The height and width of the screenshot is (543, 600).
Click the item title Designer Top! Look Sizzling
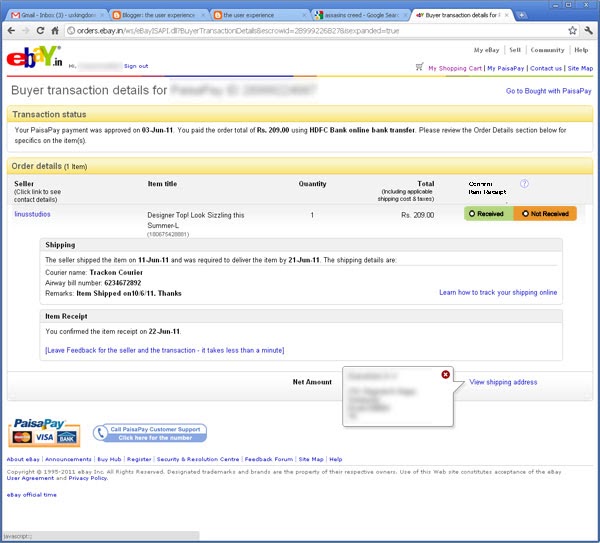196,220
